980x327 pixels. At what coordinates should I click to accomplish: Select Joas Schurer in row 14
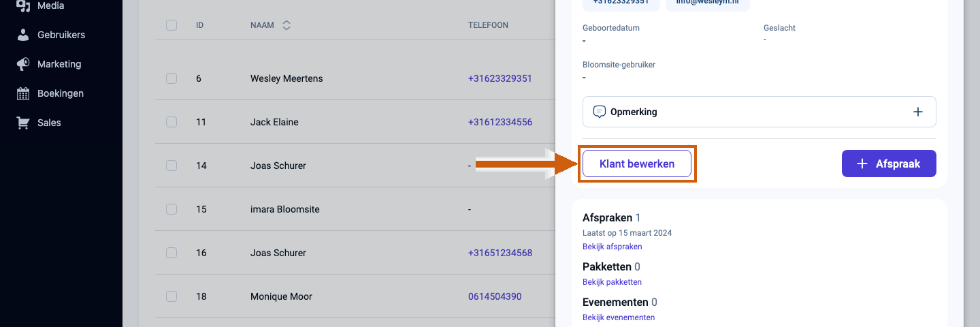[278, 166]
